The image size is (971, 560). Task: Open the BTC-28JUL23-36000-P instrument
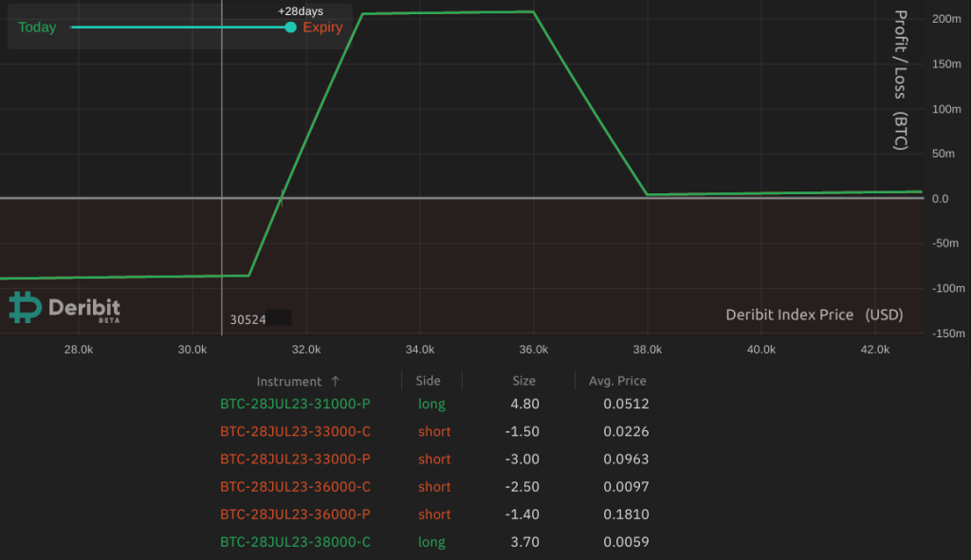[295, 514]
